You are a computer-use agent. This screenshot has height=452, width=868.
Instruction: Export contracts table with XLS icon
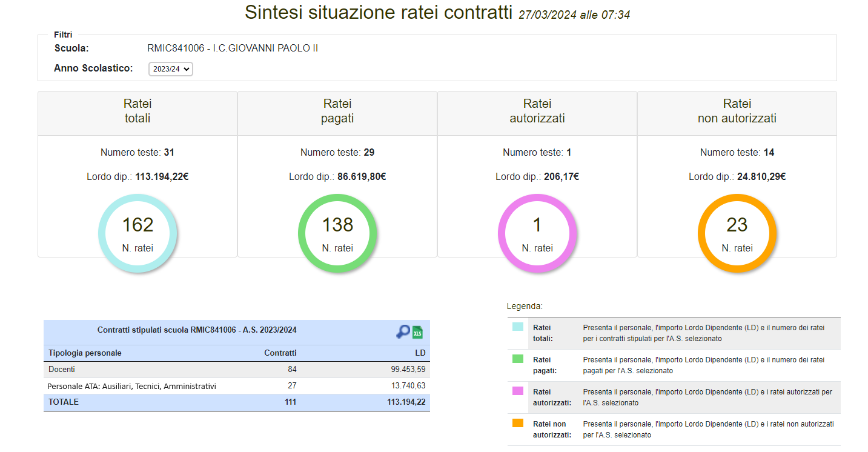417,331
